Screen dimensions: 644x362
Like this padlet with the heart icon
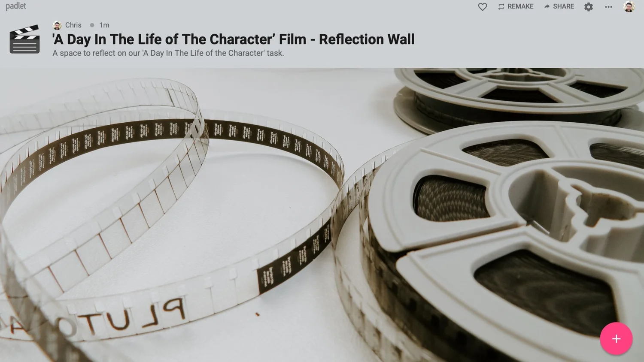click(x=483, y=7)
